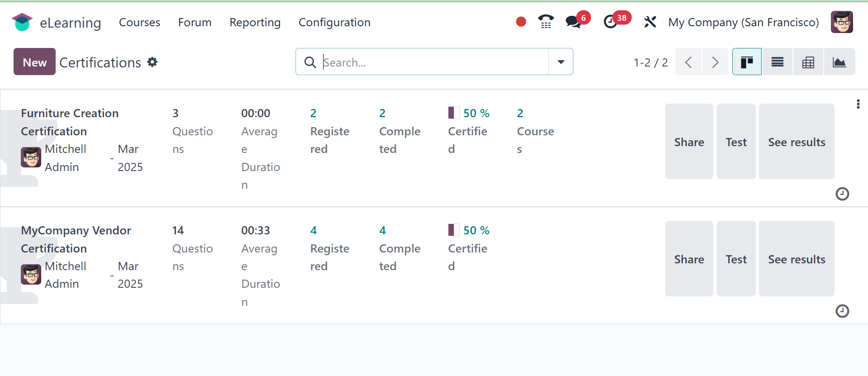This screenshot has width=868, height=376.
Task: Switch company from My Company (San Francisco)
Action: click(x=744, y=22)
